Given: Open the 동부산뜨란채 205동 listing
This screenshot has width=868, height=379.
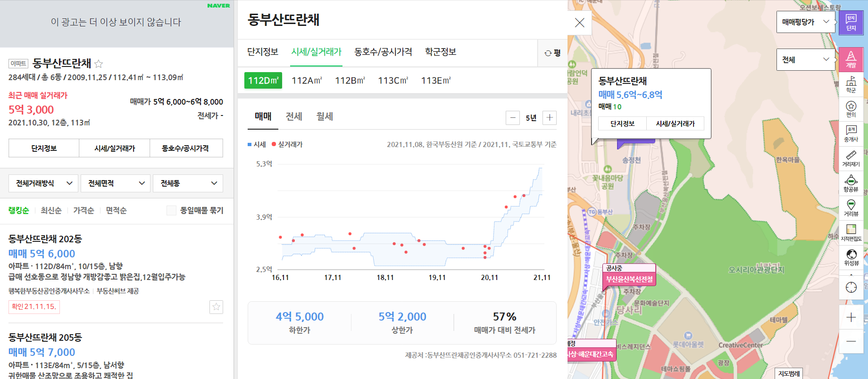Looking at the screenshot, I should (45, 338).
